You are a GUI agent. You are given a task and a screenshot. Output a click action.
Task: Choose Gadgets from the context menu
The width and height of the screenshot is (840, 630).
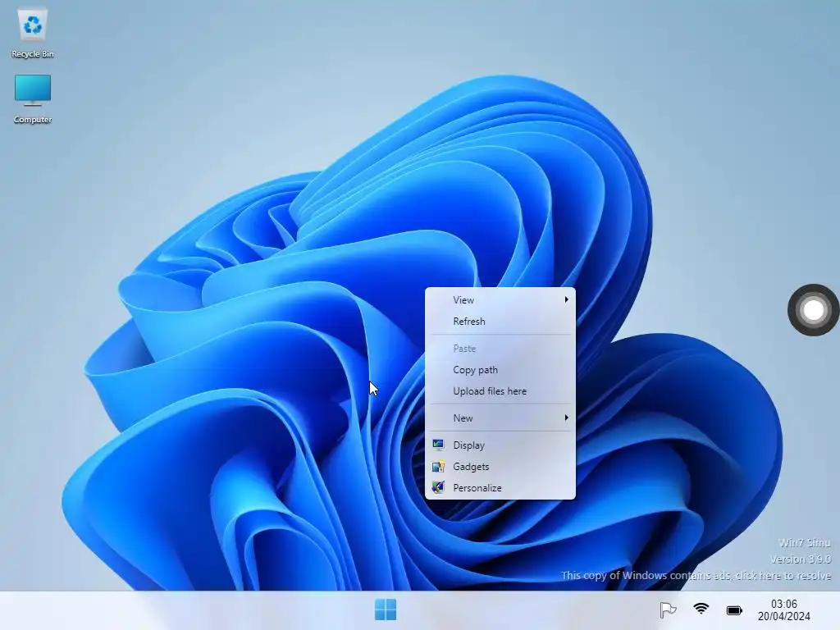click(x=500, y=467)
